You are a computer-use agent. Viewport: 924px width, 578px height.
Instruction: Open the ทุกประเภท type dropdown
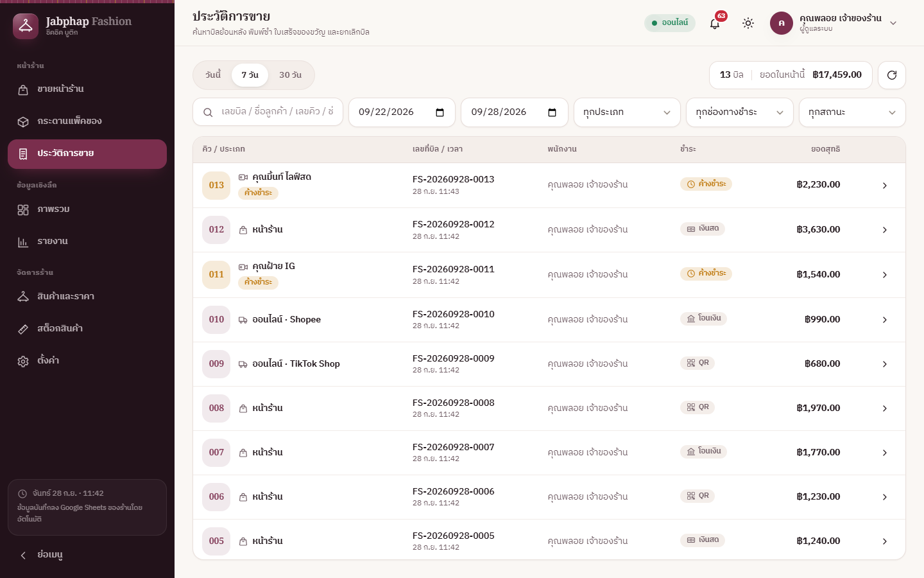click(x=627, y=112)
